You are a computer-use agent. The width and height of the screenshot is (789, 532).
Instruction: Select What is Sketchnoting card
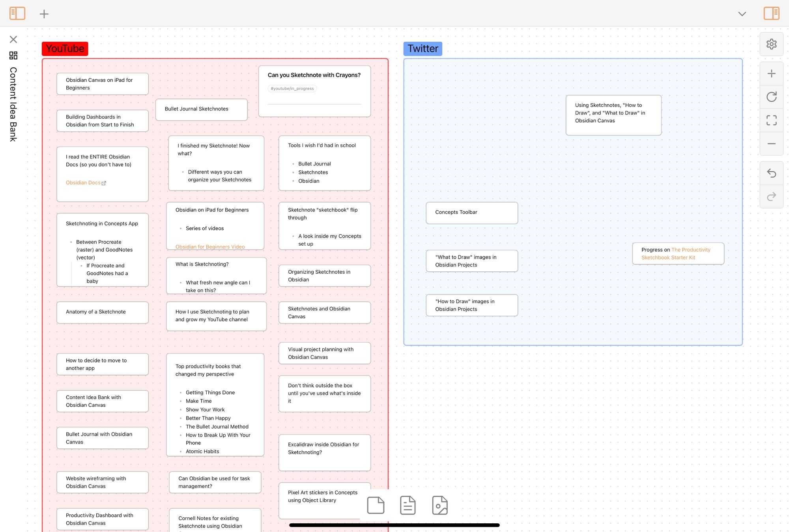(216, 276)
